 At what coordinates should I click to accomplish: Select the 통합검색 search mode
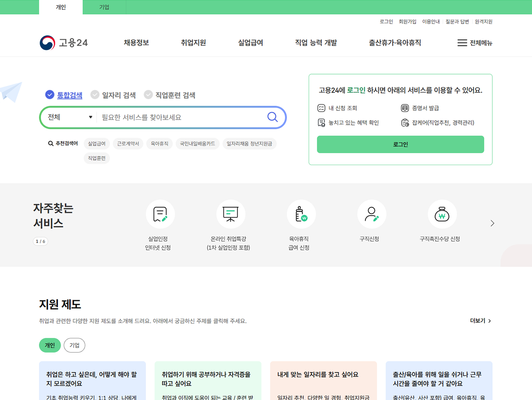coord(64,95)
